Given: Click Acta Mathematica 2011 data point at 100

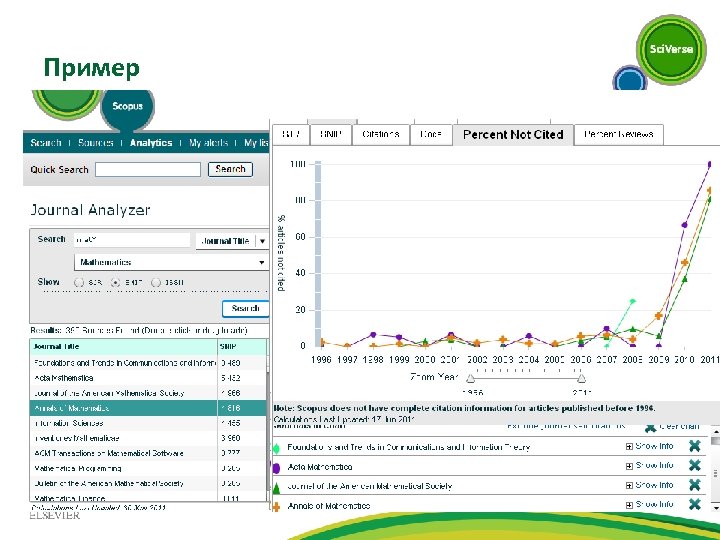Looking at the screenshot, I should (x=710, y=164).
